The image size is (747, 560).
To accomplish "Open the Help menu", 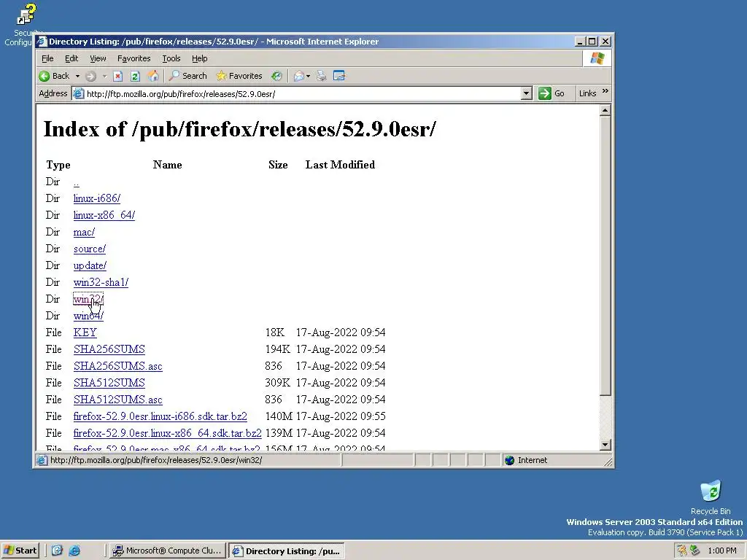I will (x=200, y=58).
